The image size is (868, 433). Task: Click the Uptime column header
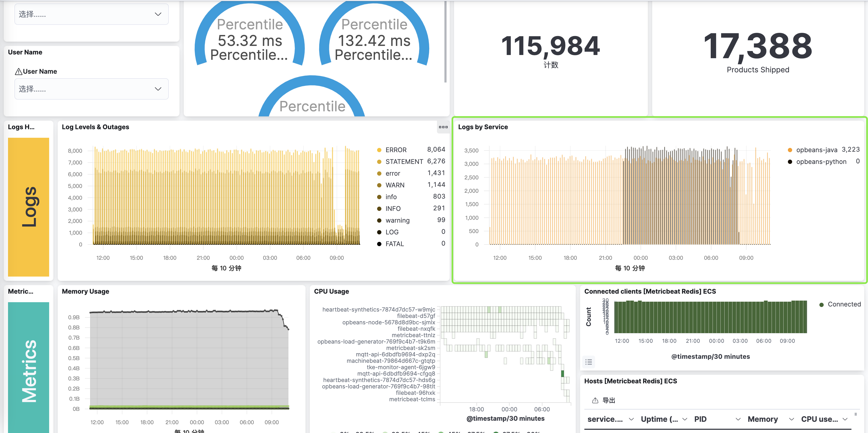pos(659,419)
